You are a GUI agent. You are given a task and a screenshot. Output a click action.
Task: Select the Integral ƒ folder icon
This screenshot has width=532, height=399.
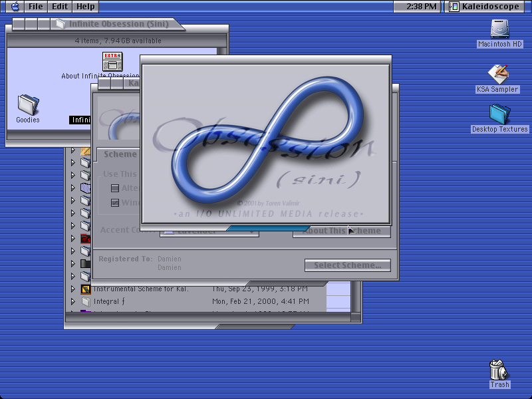point(86,301)
